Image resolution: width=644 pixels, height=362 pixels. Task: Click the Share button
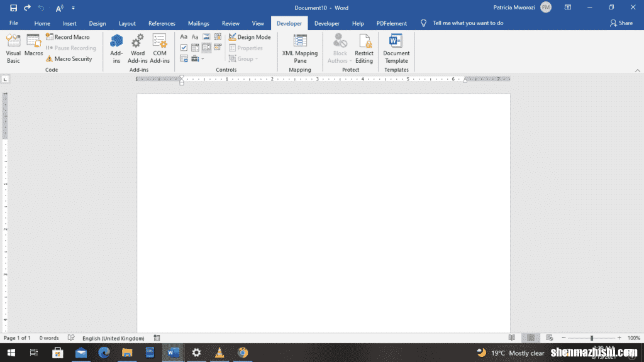(x=621, y=23)
